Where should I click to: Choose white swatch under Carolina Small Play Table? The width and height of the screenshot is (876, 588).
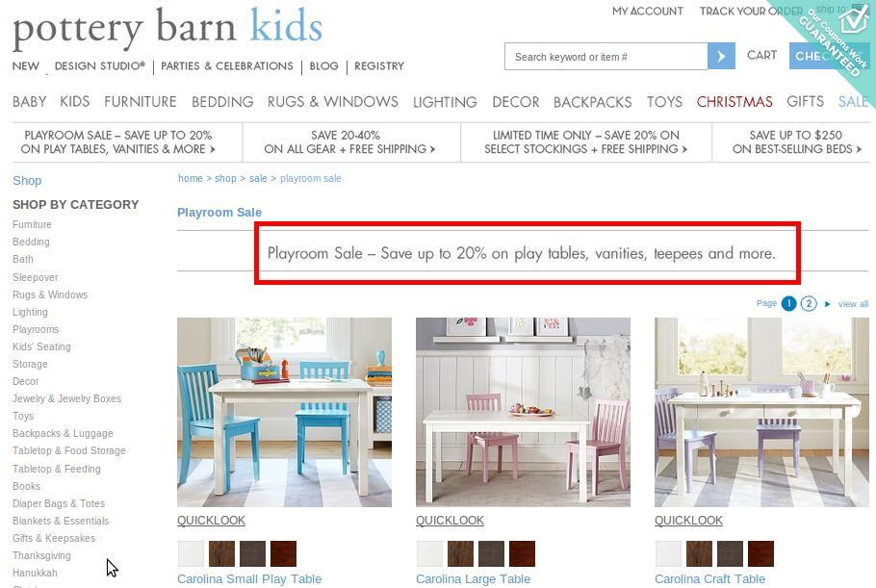[191, 553]
